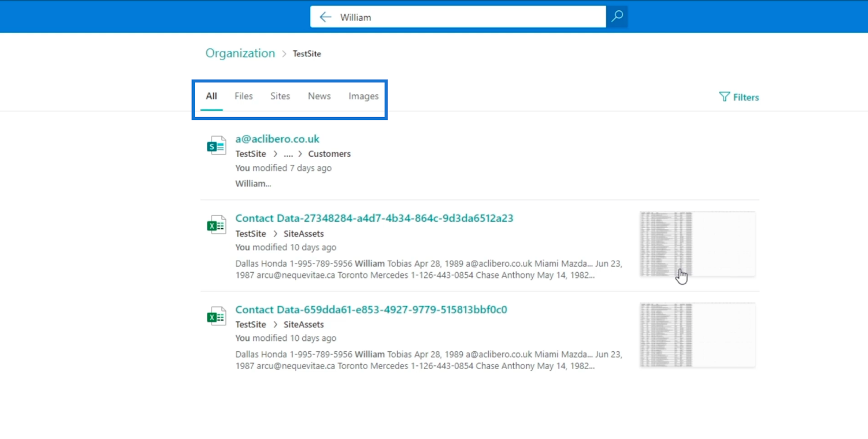Image resolution: width=868 pixels, height=439 pixels.
Task: Open Contact Data-27348284-a4d7-4b34-864c-9d3da6512a23 link
Action: (374, 218)
